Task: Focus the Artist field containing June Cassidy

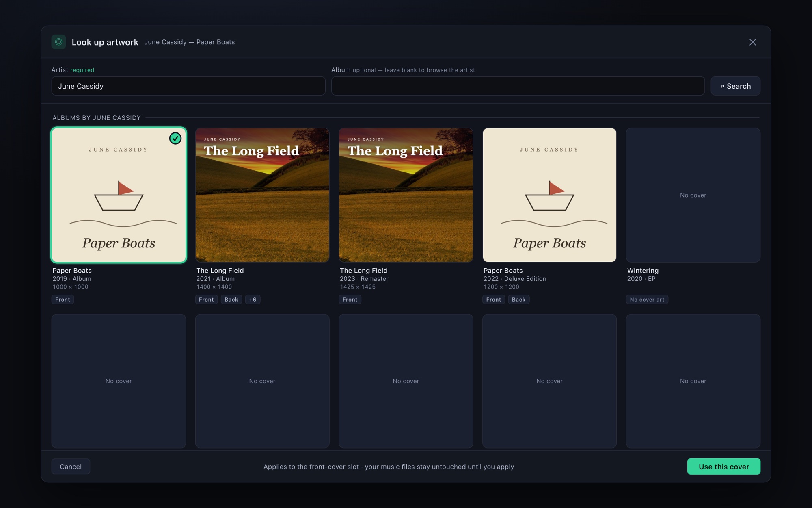Action: (x=188, y=86)
